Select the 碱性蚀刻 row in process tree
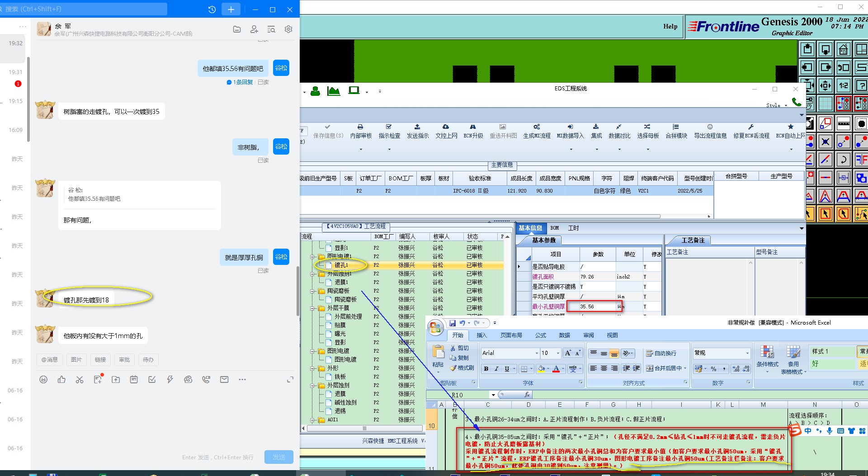This screenshot has height=476, width=868. (x=345, y=403)
